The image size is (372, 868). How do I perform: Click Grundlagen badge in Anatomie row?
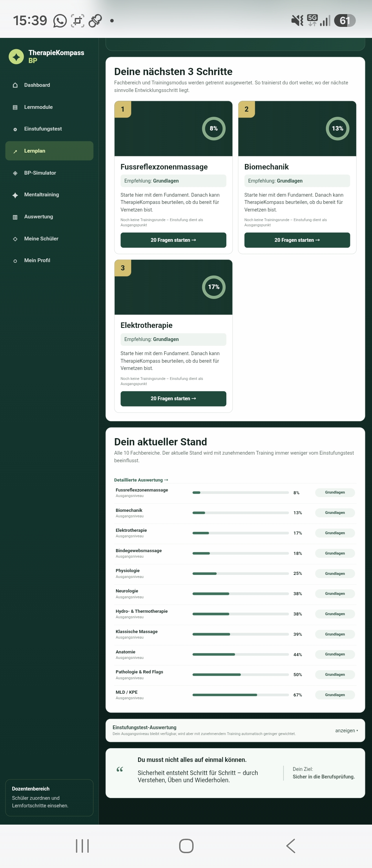335,654
